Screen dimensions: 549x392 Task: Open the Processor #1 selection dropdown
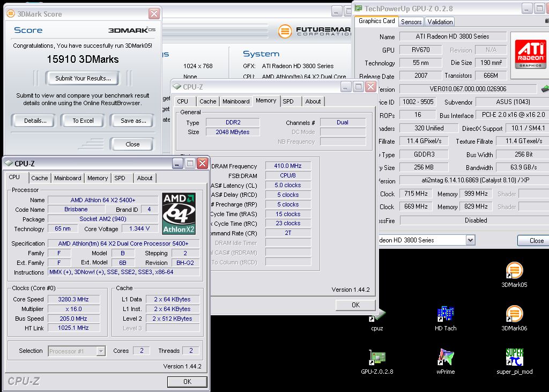[101, 351]
